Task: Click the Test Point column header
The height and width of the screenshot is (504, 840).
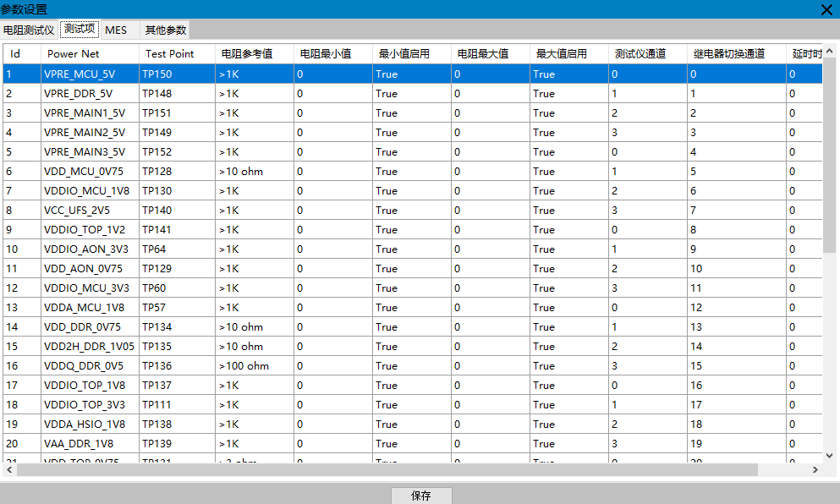Action: 177,53
